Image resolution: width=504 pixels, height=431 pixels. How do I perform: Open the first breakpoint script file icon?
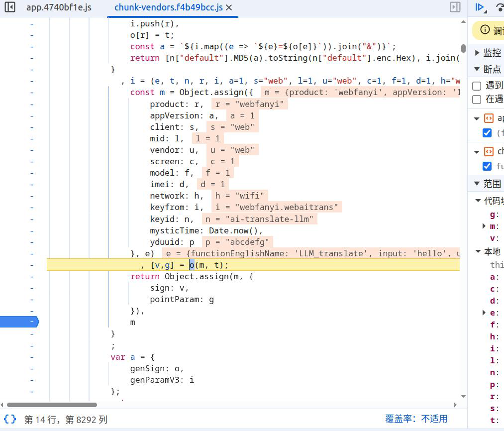tap(489, 118)
